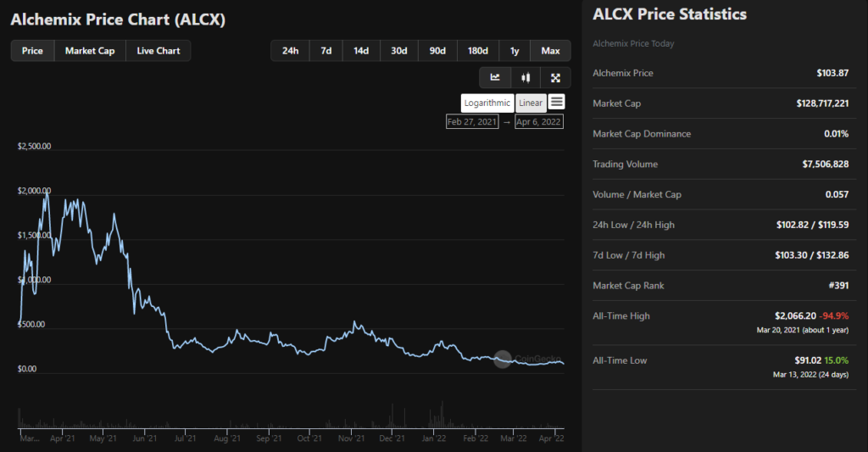Image resolution: width=868 pixels, height=452 pixels.
Task: Open the Market Cap tab
Action: [x=90, y=51]
